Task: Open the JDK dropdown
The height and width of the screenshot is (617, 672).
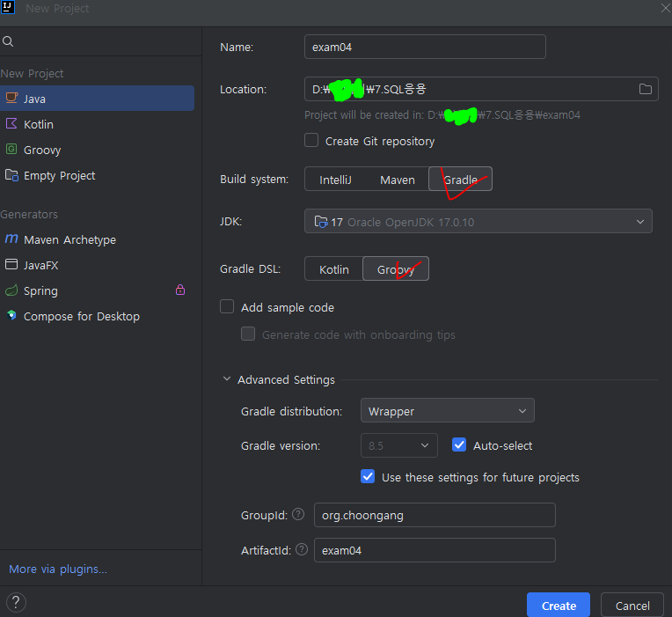Action: click(478, 221)
